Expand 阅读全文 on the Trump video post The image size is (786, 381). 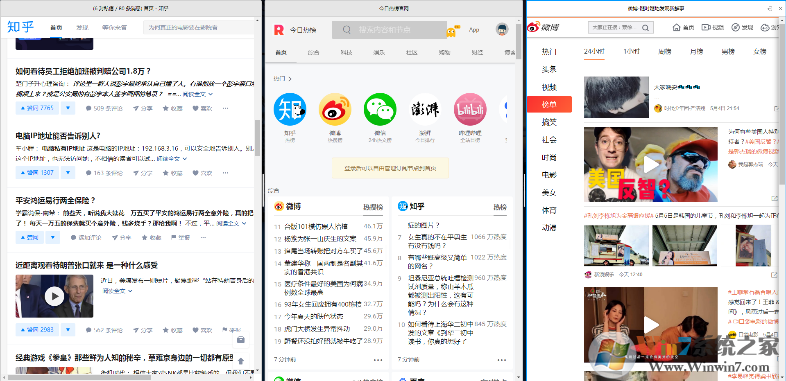(117, 290)
